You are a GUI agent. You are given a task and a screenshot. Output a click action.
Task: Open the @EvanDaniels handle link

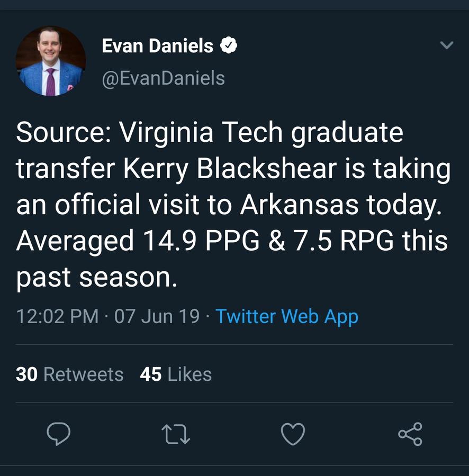tap(163, 78)
